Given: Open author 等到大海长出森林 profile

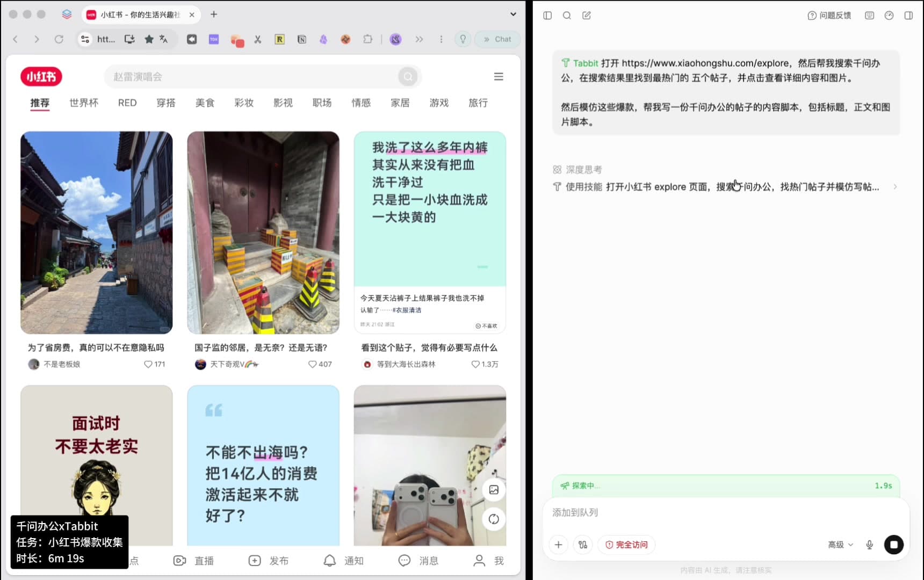Looking at the screenshot, I should click(399, 364).
